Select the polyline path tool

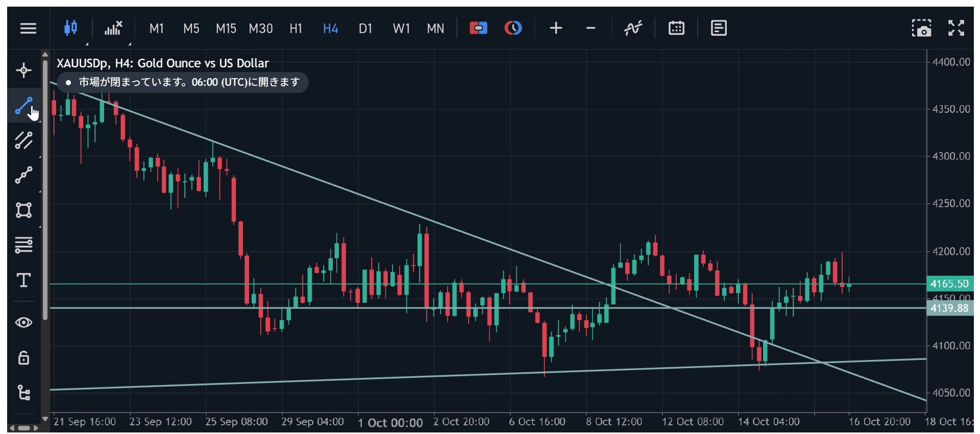[23, 175]
